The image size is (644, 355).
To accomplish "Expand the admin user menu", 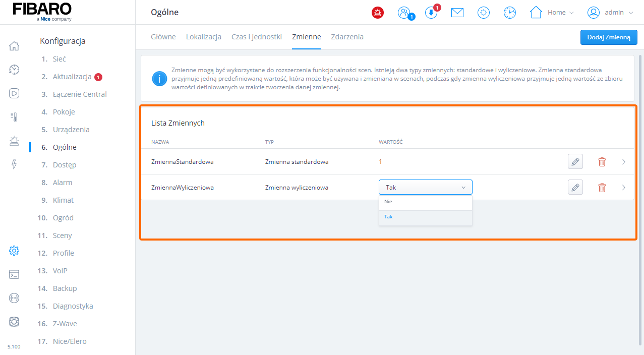I will coord(610,13).
